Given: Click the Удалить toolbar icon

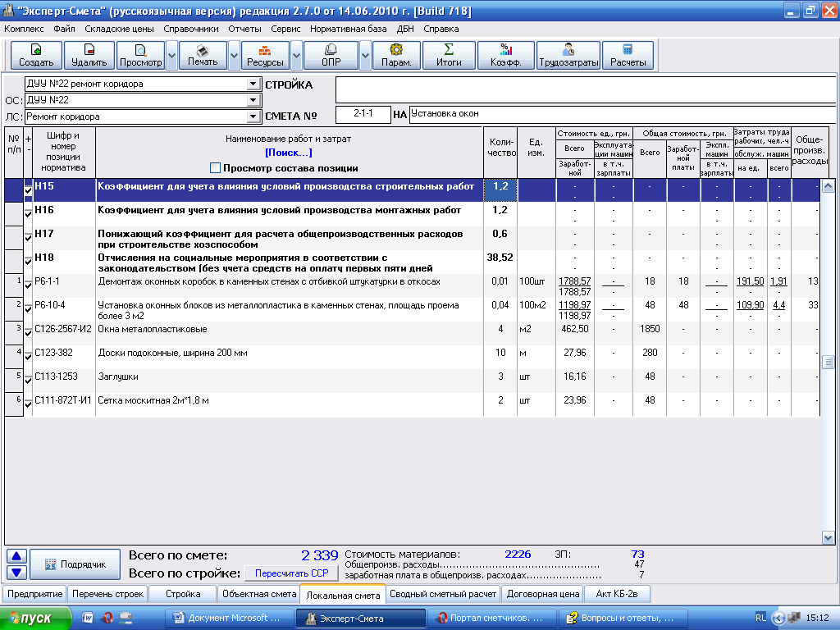Looking at the screenshot, I should (x=89, y=49).
